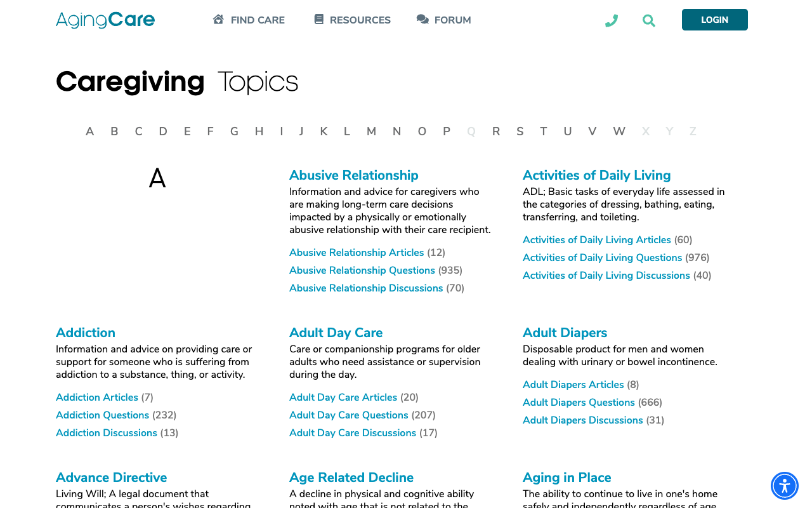Open Adult Day Care Questions link

pyautogui.click(x=349, y=415)
